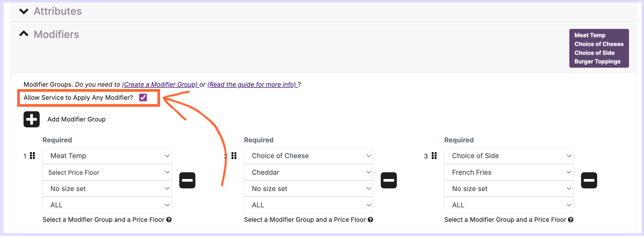Collapse the Modifiers section

pyautogui.click(x=24, y=34)
